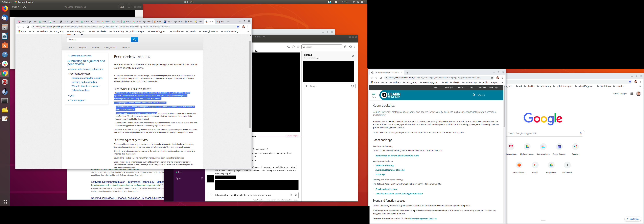Expand the Quiz section in sidebar
The width and height of the screenshot is (644, 224).
[71, 96]
